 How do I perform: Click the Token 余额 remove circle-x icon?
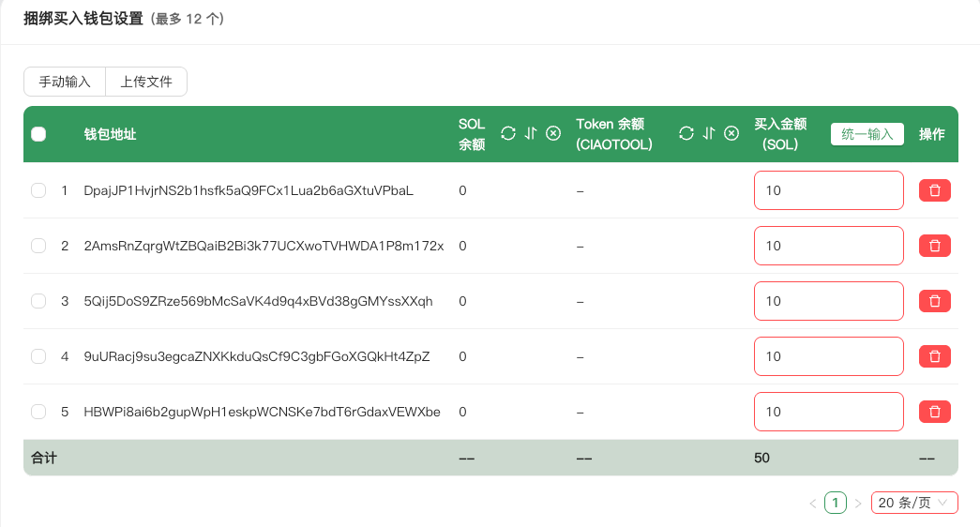pos(731,133)
